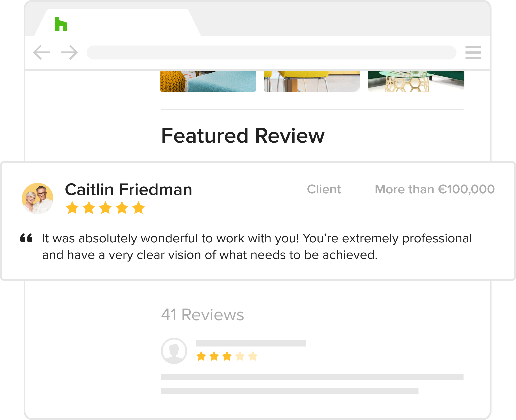The height and width of the screenshot is (420, 516).
Task: Click the placeholder reviewer name bar
Action: point(251,343)
